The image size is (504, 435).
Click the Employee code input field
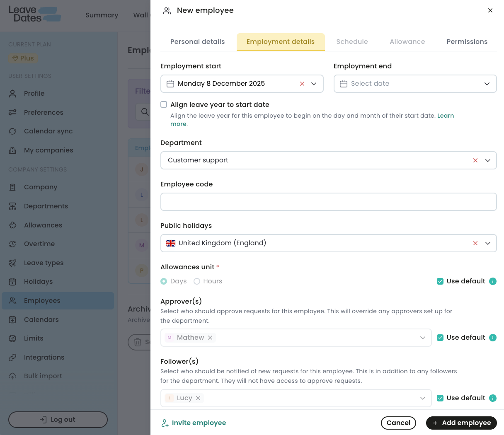tap(329, 202)
